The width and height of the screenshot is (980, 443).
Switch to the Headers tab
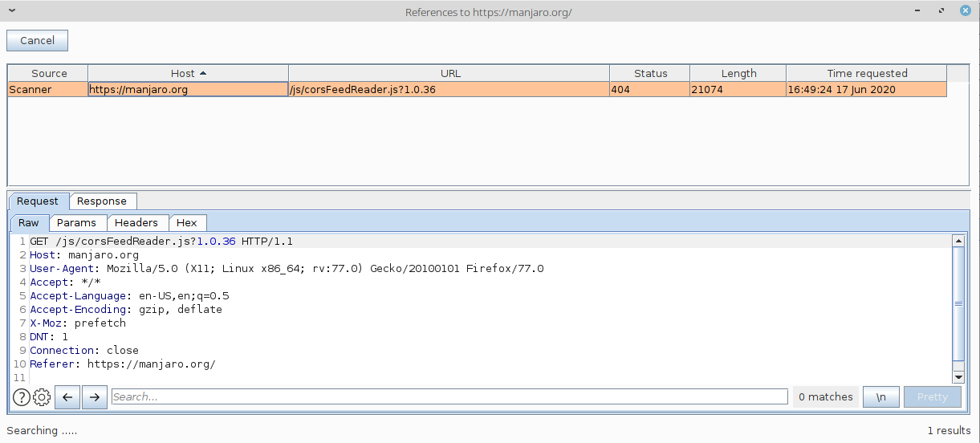[x=136, y=222]
